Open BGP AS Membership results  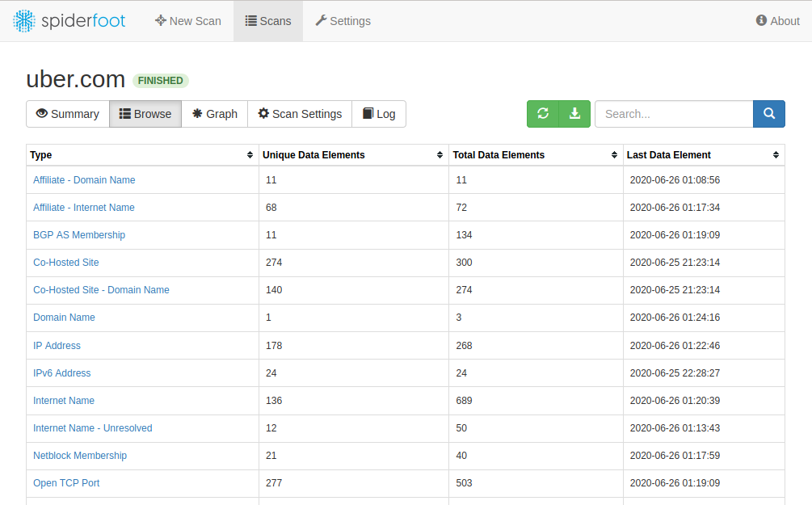[x=79, y=234]
